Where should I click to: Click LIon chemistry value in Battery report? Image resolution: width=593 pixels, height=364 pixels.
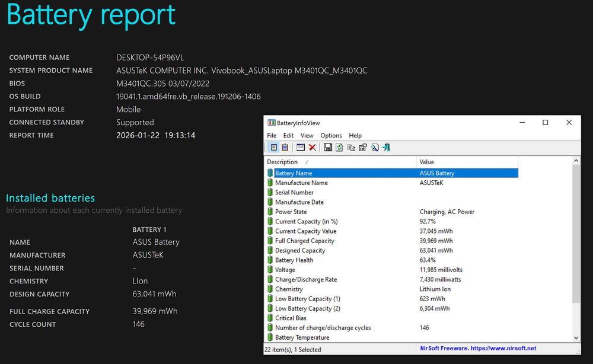tap(140, 281)
